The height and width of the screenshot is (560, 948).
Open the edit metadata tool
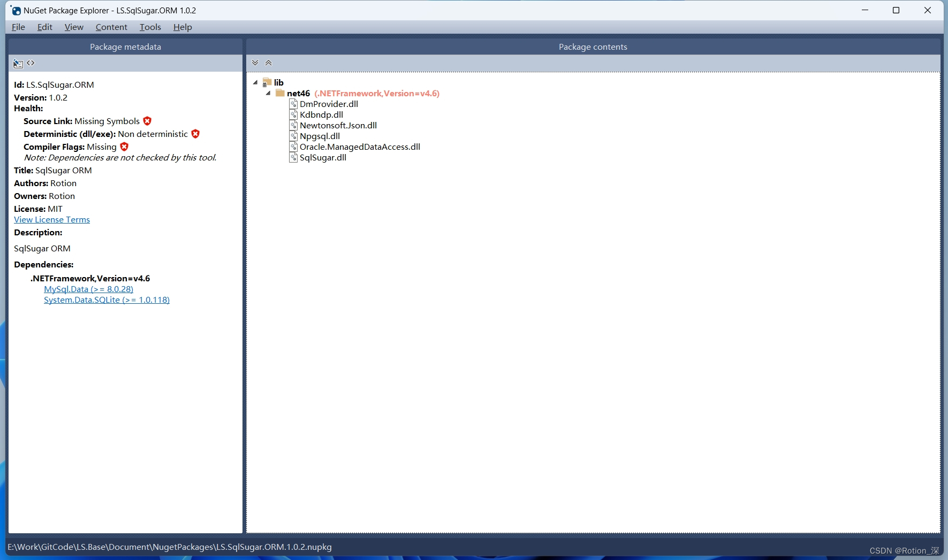pos(17,63)
